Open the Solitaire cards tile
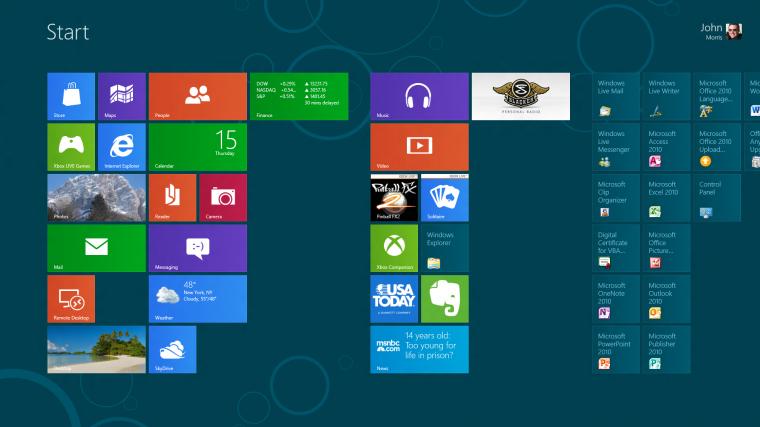The image size is (760, 427). tap(445, 198)
